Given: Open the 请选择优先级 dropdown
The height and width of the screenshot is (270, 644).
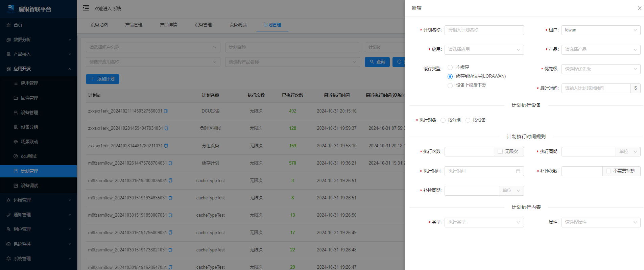Looking at the screenshot, I should point(601,69).
